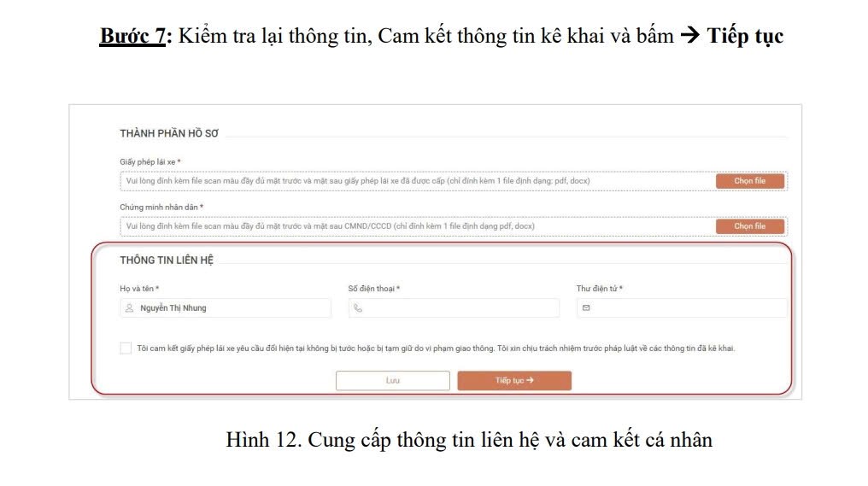Click the Thư điện tử label

599,289
